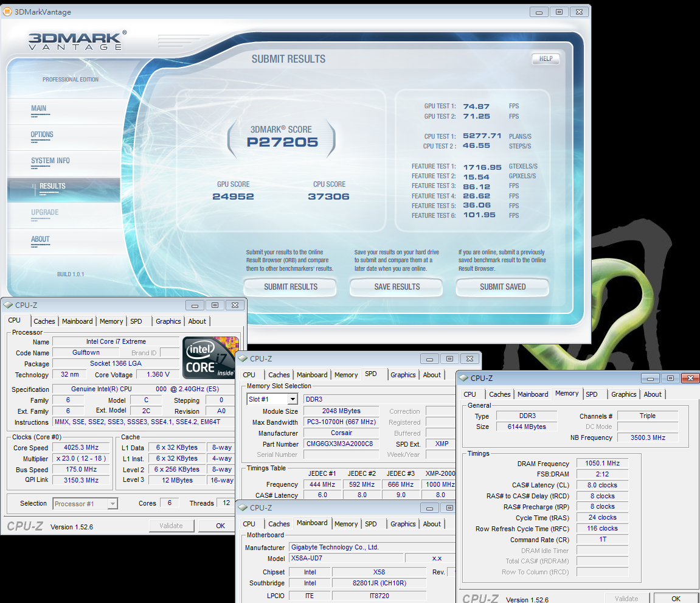This screenshot has width=700, height=603.
Task: Click the 3DMarkVantage title bar app icon
Action: click(7, 11)
